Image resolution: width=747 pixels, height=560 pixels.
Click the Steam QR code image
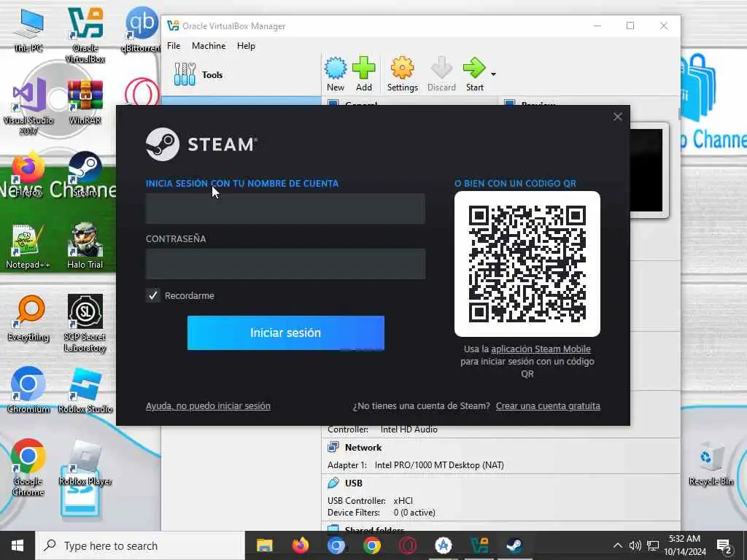527,264
